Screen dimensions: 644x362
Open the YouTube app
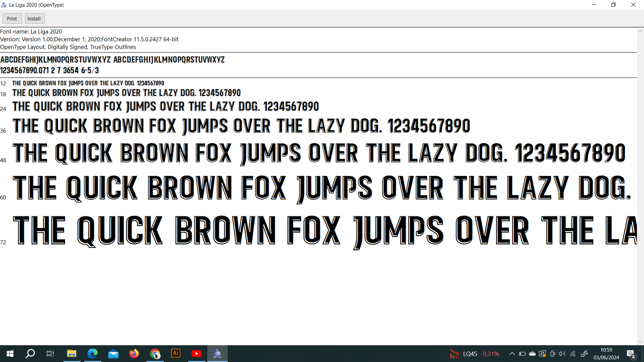197,354
